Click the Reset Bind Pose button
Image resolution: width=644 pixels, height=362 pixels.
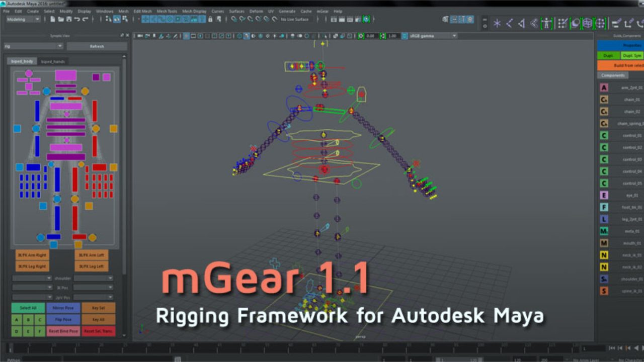coord(63,331)
